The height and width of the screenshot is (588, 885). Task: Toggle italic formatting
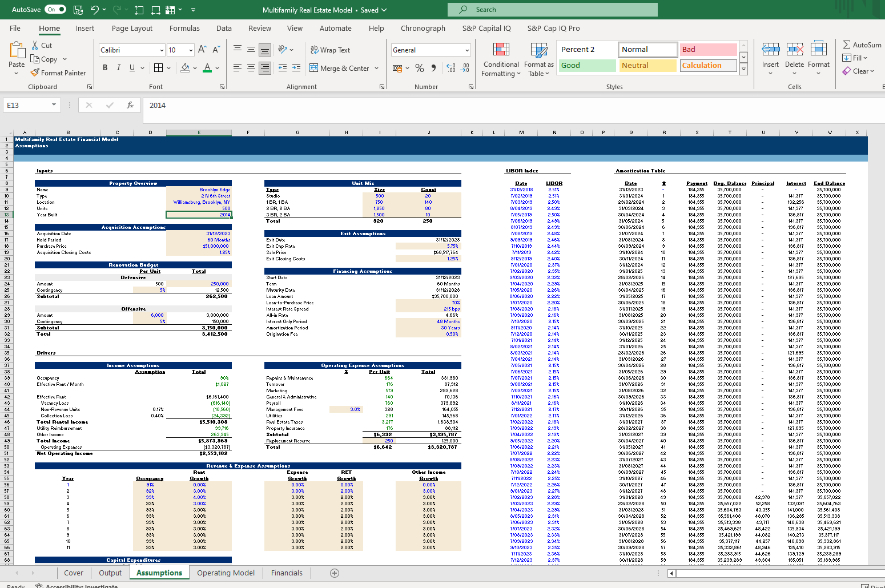119,68
